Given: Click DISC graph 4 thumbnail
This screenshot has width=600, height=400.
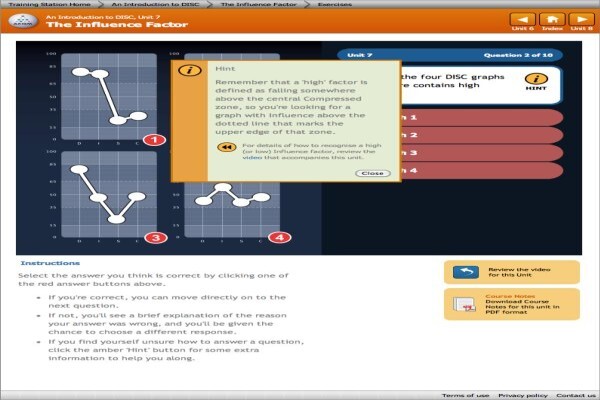Looking at the screenshot, I should [x=232, y=210].
